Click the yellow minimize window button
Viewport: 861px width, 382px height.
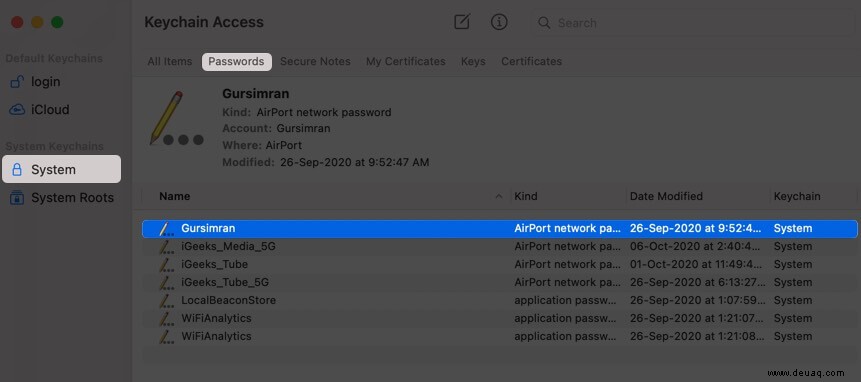37,23
